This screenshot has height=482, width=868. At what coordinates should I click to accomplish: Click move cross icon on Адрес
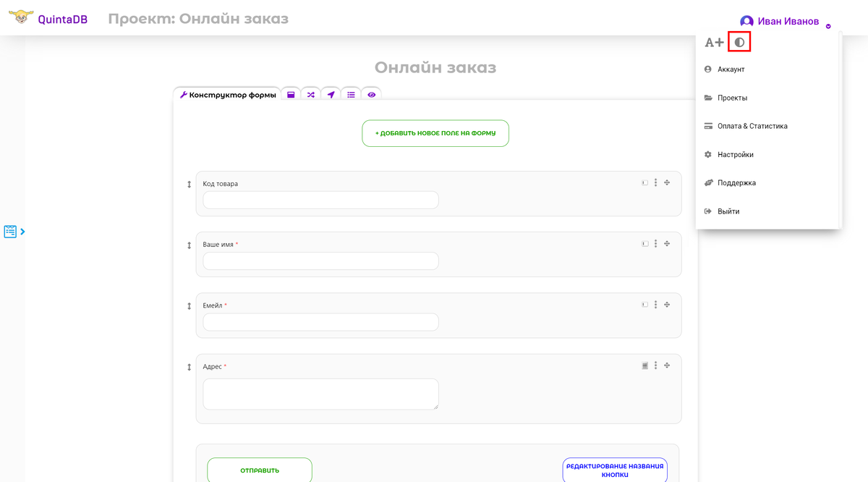[667, 365]
